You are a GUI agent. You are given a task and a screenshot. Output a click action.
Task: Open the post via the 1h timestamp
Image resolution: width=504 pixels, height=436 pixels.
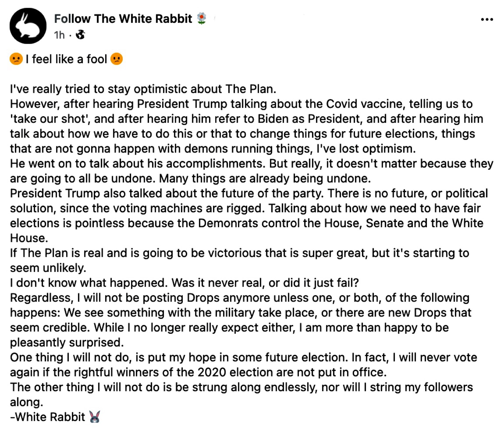pos(59,35)
